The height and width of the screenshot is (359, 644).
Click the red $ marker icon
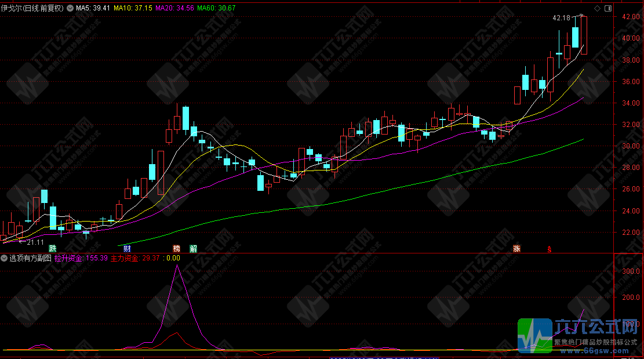(549, 249)
